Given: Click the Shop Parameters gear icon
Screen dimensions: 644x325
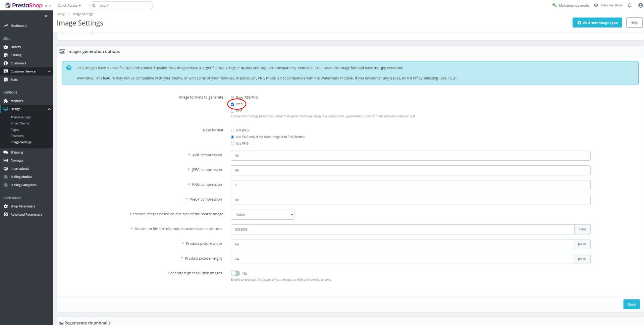Looking at the screenshot, I should 6,206.
